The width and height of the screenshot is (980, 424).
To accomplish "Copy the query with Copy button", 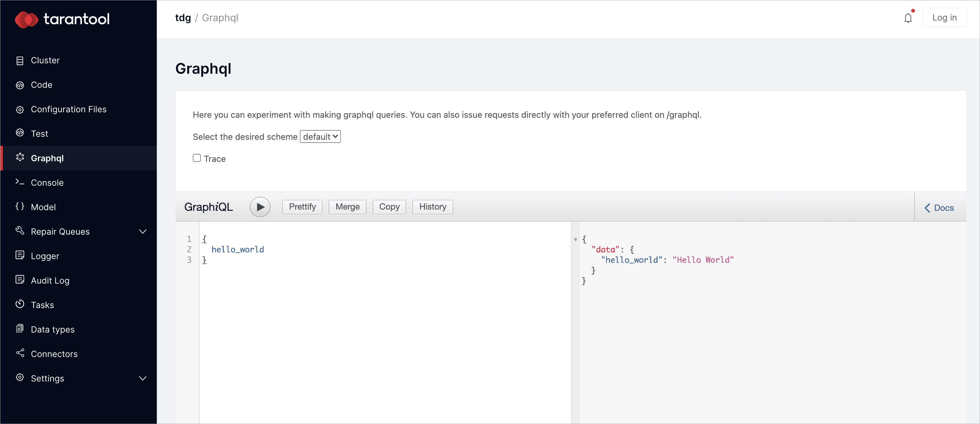I will [x=389, y=207].
